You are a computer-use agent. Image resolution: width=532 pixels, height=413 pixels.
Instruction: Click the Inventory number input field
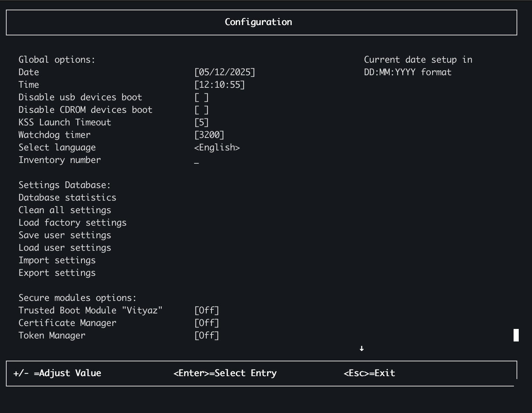197,161
